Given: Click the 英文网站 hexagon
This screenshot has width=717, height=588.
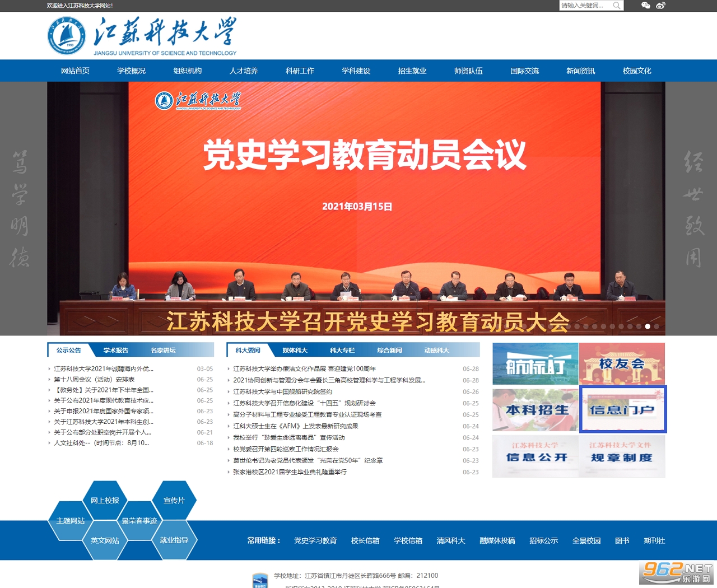Looking at the screenshot, I should pyautogui.click(x=105, y=540).
